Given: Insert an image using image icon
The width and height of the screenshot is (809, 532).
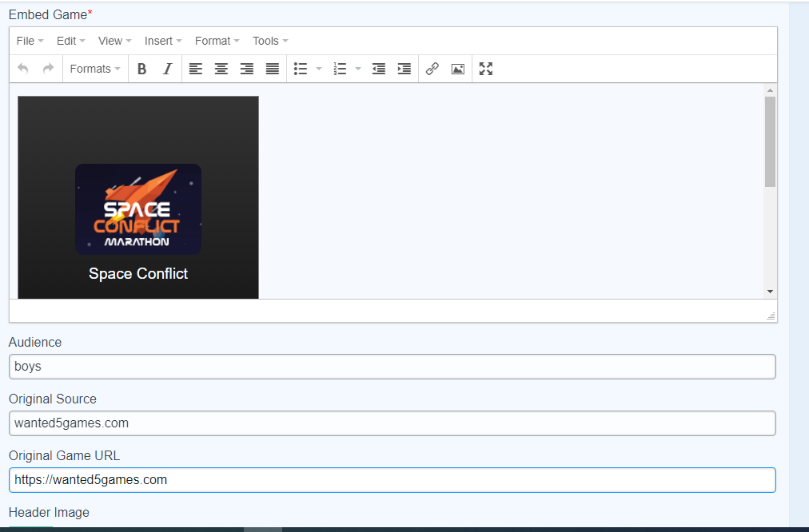Looking at the screenshot, I should [x=458, y=69].
